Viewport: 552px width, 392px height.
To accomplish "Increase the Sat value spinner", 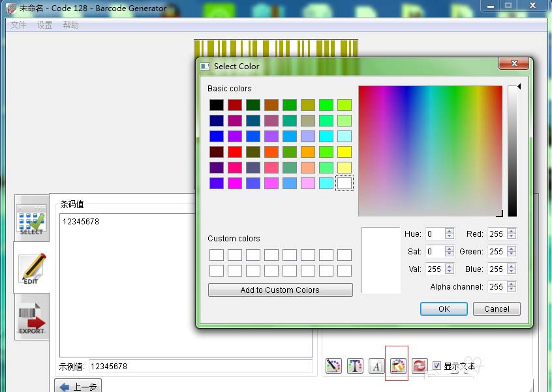I will tap(449, 249).
